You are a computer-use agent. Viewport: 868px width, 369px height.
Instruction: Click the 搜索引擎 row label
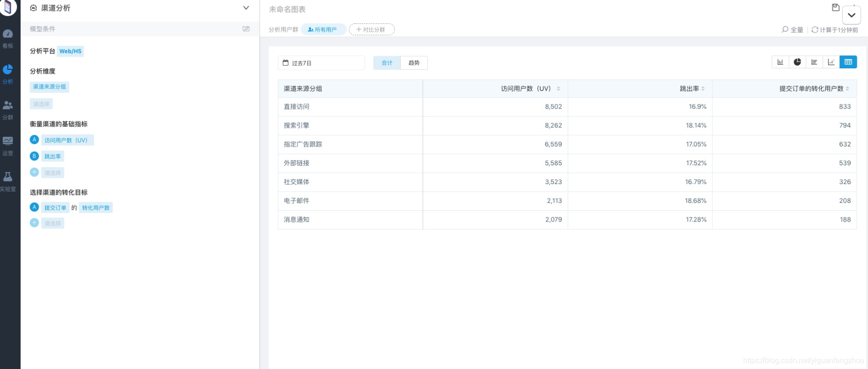pyautogui.click(x=297, y=125)
